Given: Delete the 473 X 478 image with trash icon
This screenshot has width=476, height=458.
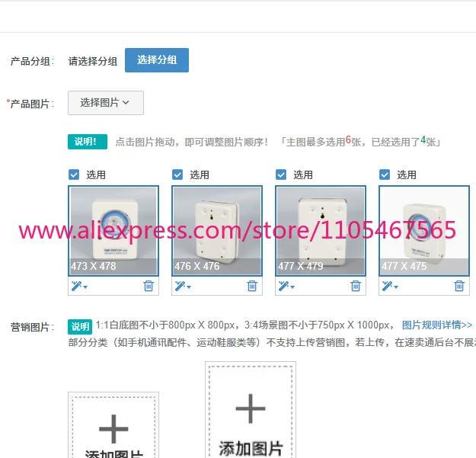Looking at the screenshot, I should 149,286.
